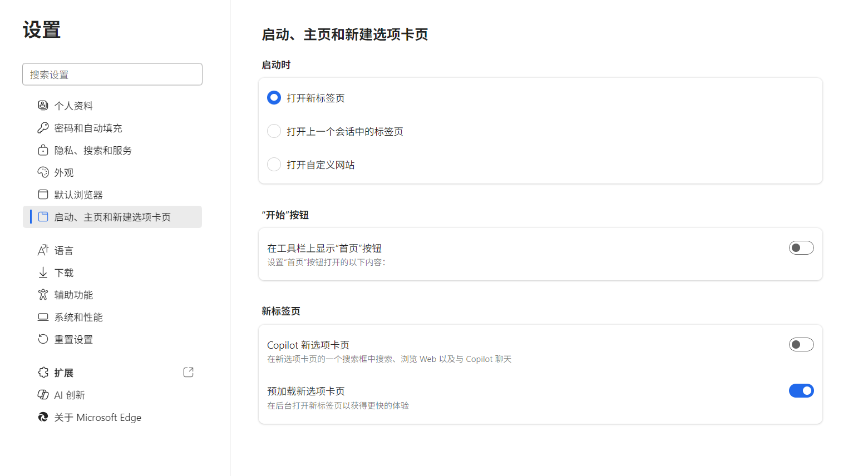Click the 隐私、搜索和服务 lock icon

coord(43,150)
